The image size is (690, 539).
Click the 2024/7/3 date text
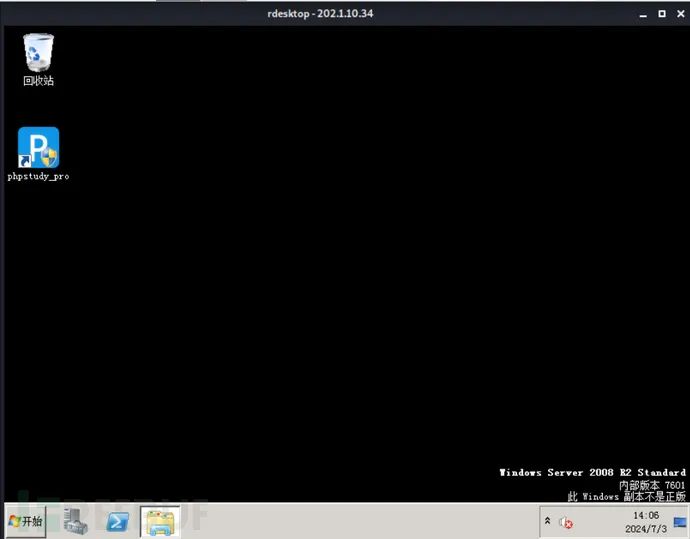pos(646,528)
